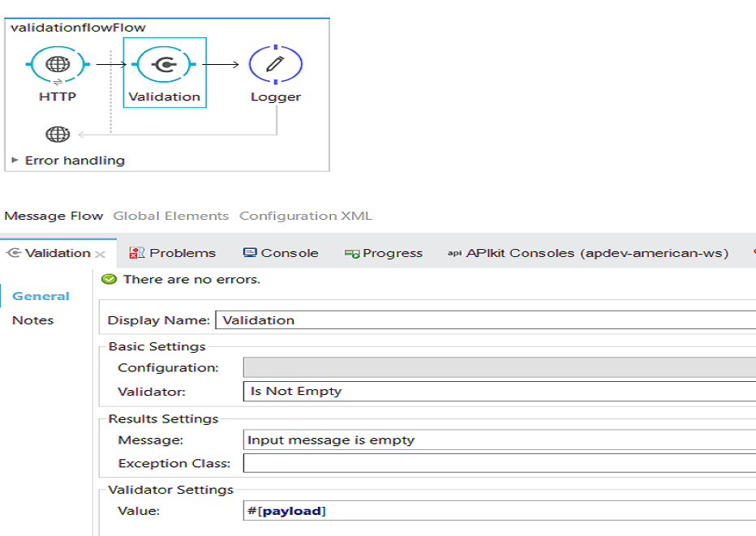Click the Console tab monitor icon
This screenshot has height=536, width=756.
pyautogui.click(x=250, y=253)
